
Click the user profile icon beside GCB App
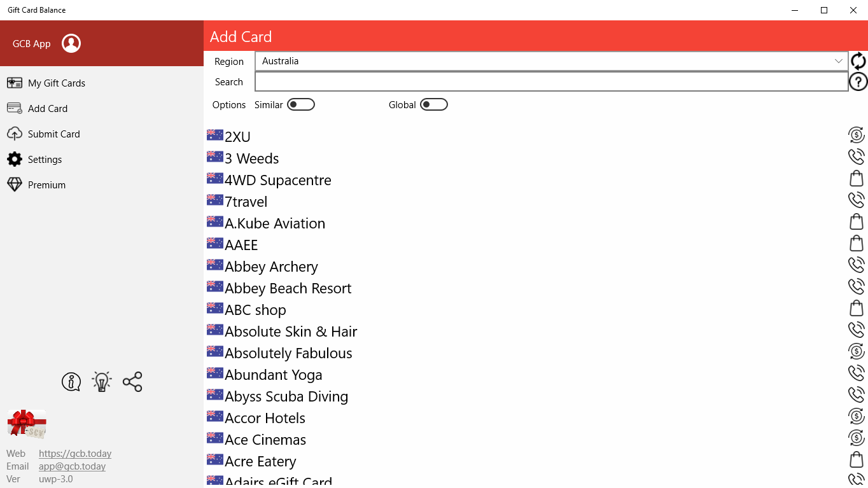pos(71,43)
